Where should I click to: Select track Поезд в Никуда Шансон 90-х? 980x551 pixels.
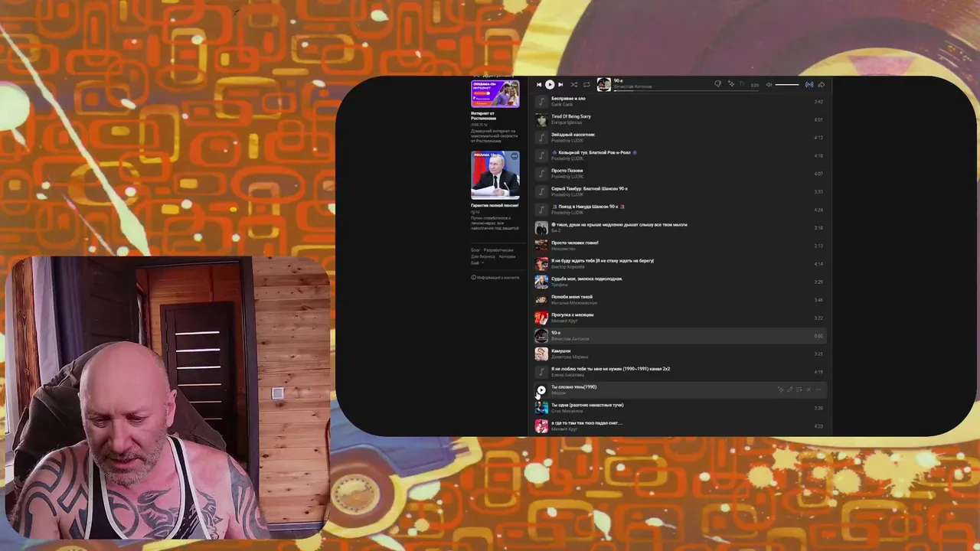pos(589,207)
